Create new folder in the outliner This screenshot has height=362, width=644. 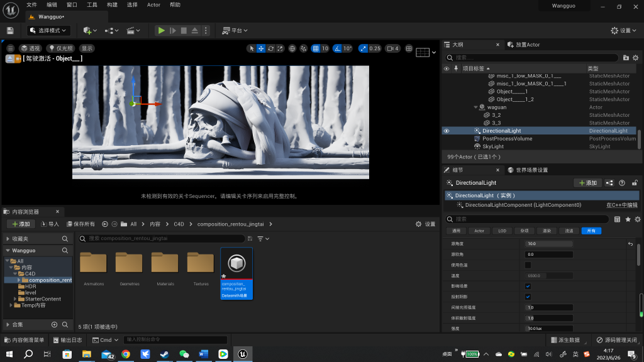(x=626, y=58)
